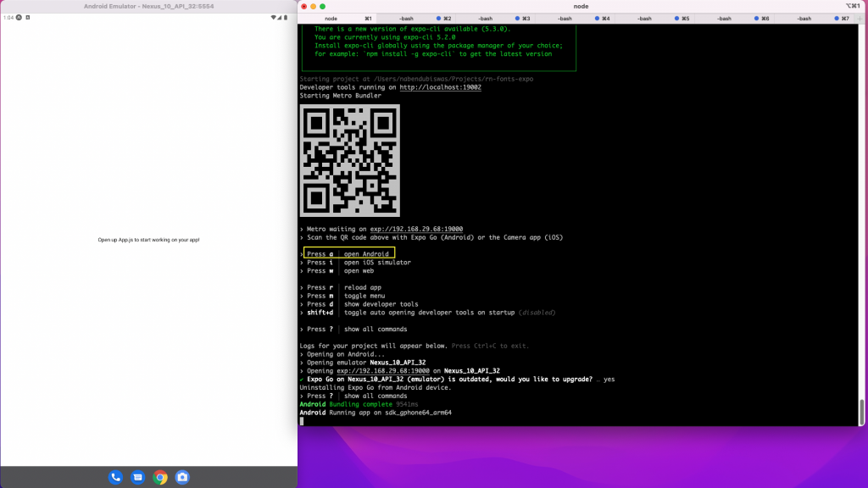Open the Messages app in Android dock

pyautogui.click(x=137, y=477)
